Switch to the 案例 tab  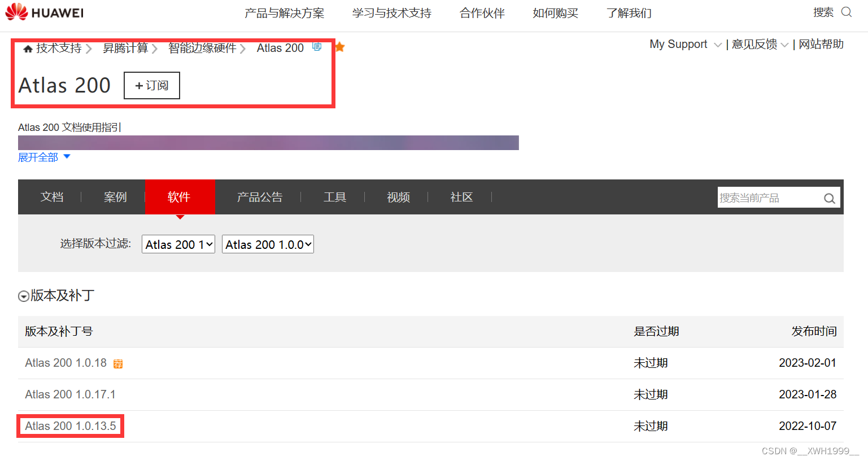(x=115, y=197)
